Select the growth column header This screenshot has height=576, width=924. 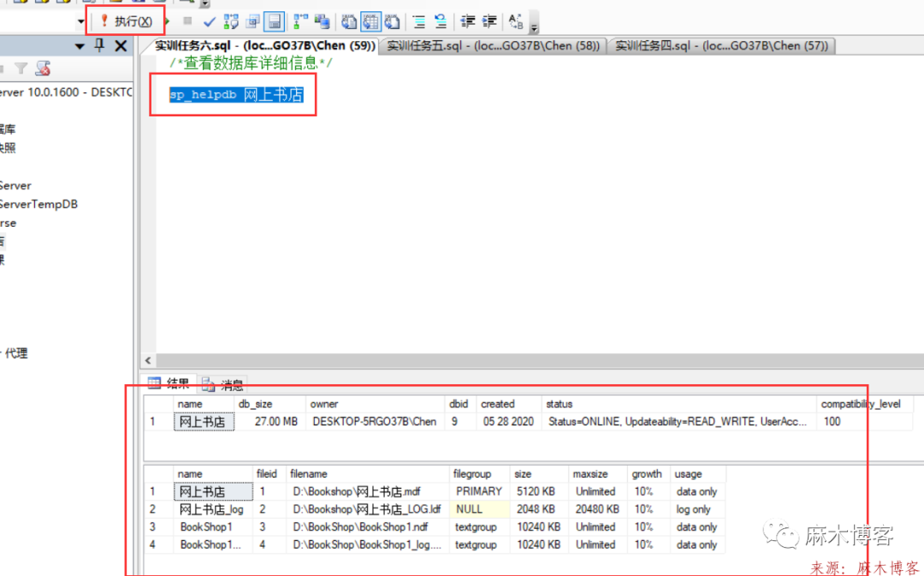point(649,474)
